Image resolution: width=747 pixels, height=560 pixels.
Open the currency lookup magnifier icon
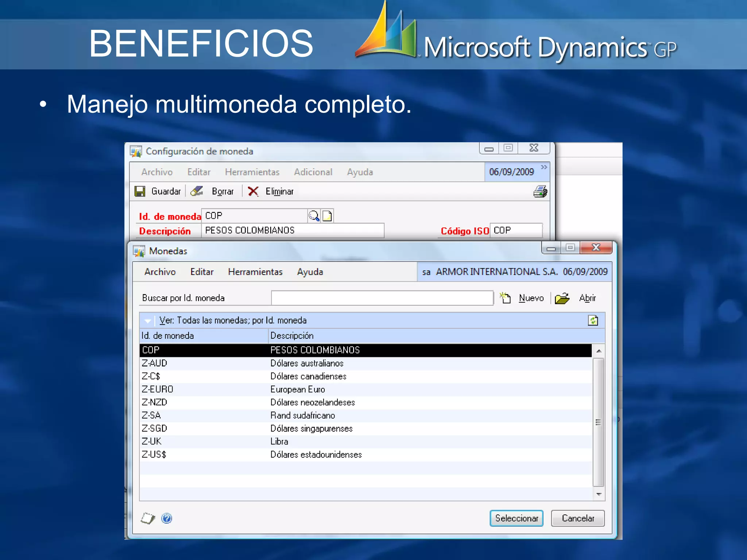(x=314, y=216)
